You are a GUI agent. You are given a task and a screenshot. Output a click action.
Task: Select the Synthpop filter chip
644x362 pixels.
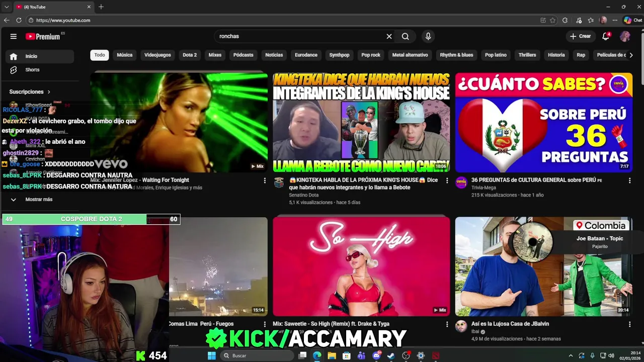coord(339,55)
